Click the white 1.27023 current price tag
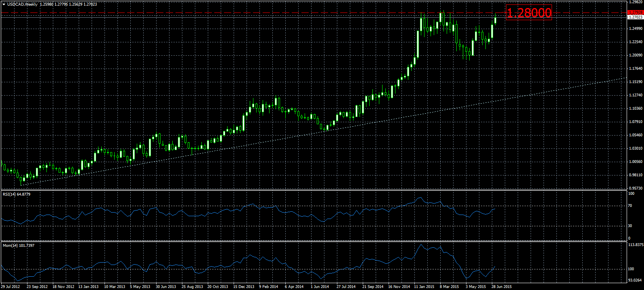Viewport: 644px width, 290px height. point(636,17)
